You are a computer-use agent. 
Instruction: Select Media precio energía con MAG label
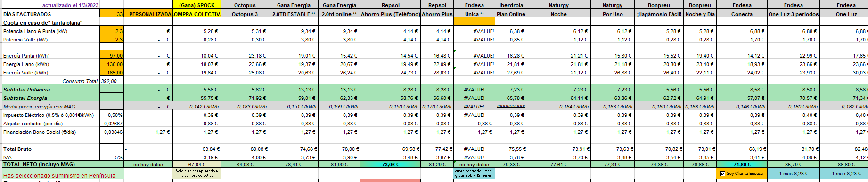[39, 107]
